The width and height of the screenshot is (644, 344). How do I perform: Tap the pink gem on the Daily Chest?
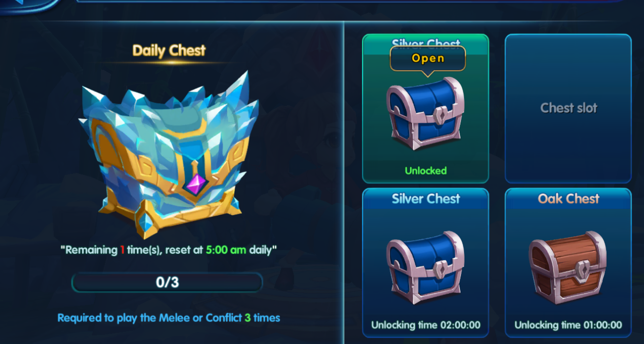[x=194, y=183]
